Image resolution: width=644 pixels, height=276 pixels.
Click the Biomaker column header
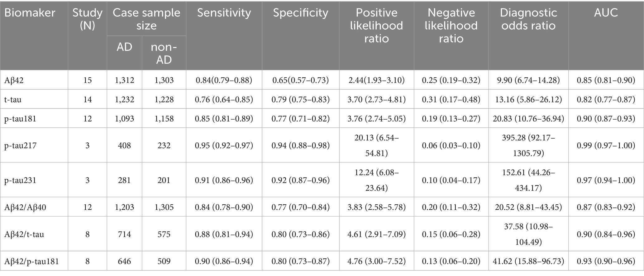(30, 13)
